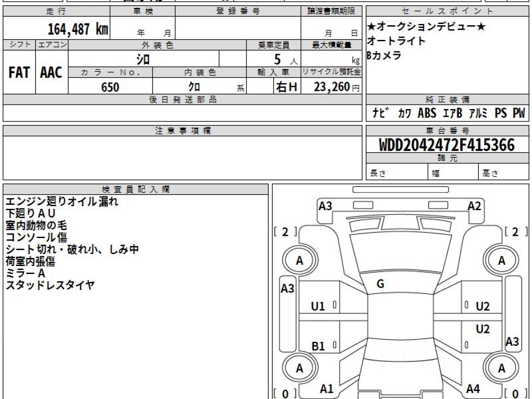Select the アルミ equipment entry

click(478, 113)
